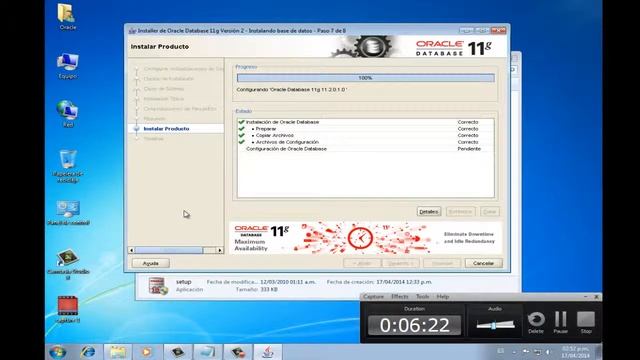The width and height of the screenshot is (640, 360).
Task: Stop the recording in Camtasia recorder
Action: point(586,322)
